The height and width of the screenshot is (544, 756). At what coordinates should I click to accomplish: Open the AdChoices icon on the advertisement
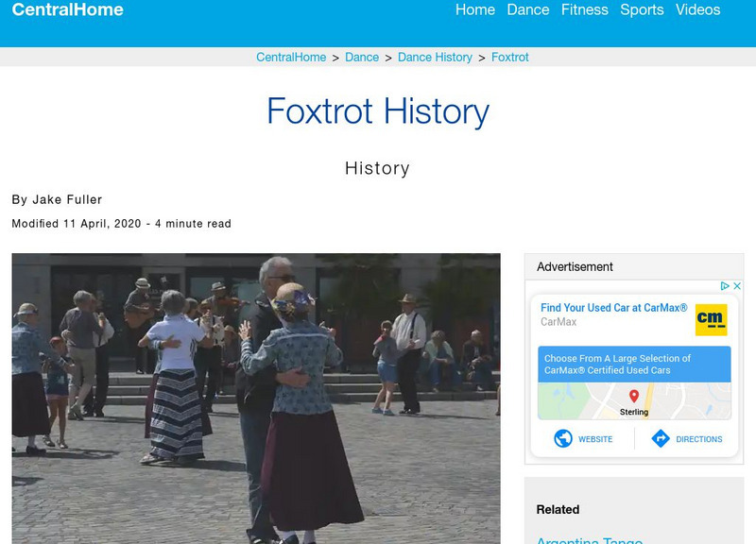(725, 285)
